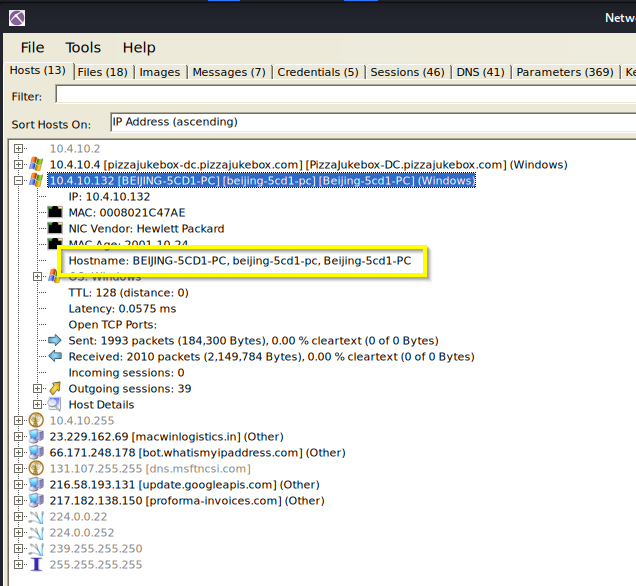Viewport: 636px width, 586px height.
Task: Click the Outgoing sessions arrow icon
Action: pyautogui.click(x=55, y=389)
